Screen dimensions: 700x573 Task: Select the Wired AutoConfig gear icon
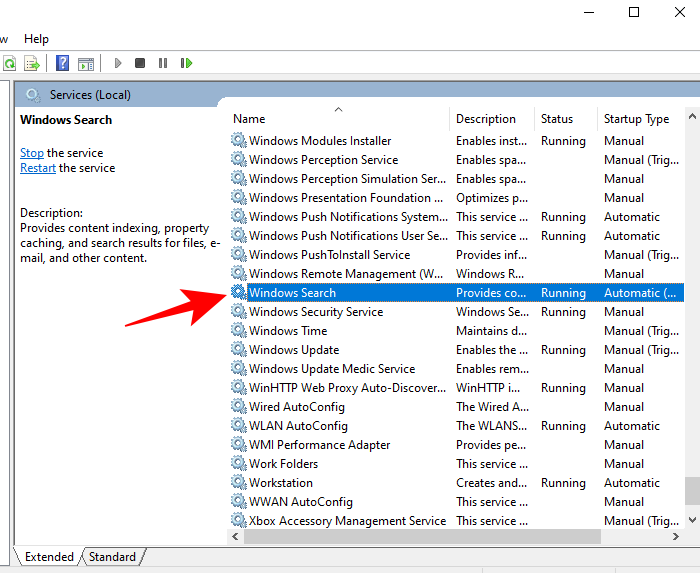coord(238,406)
